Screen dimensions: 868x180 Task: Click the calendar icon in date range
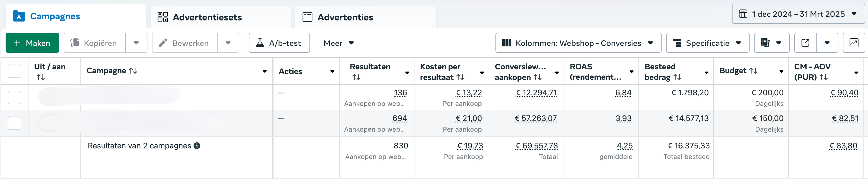tap(743, 14)
